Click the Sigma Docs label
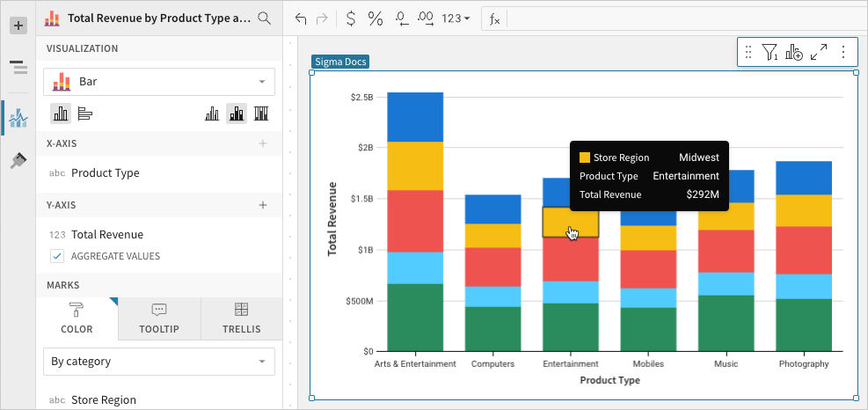The image size is (868, 410). click(340, 62)
